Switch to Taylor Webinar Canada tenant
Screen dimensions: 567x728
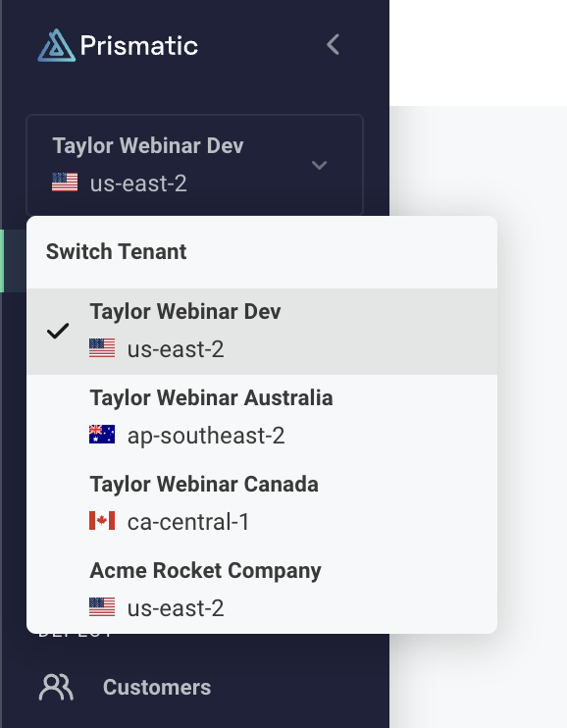point(262,504)
